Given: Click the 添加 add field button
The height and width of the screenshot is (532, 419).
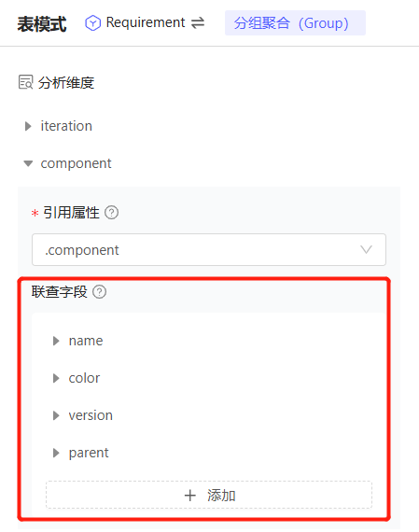Looking at the screenshot, I should click(x=209, y=495).
